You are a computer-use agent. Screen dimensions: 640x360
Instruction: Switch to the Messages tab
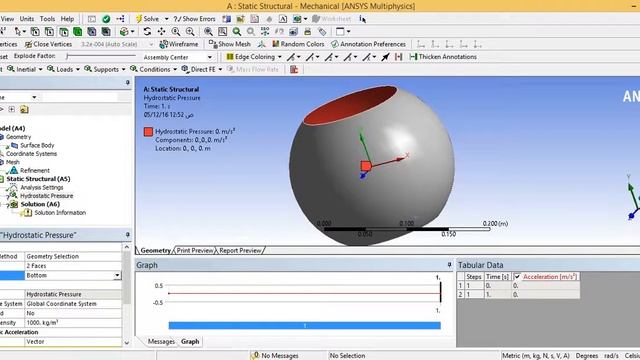[161, 342]
